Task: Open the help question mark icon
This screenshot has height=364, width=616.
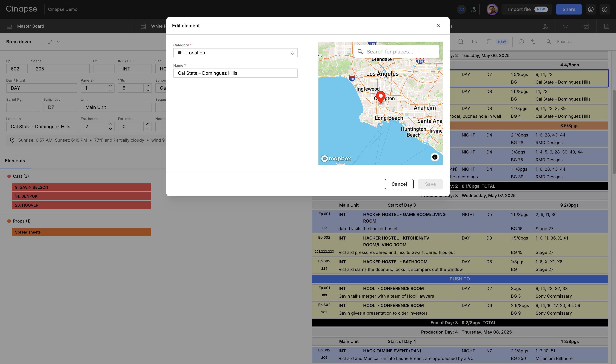Action: pyautogui.click(x=604, y=9)
